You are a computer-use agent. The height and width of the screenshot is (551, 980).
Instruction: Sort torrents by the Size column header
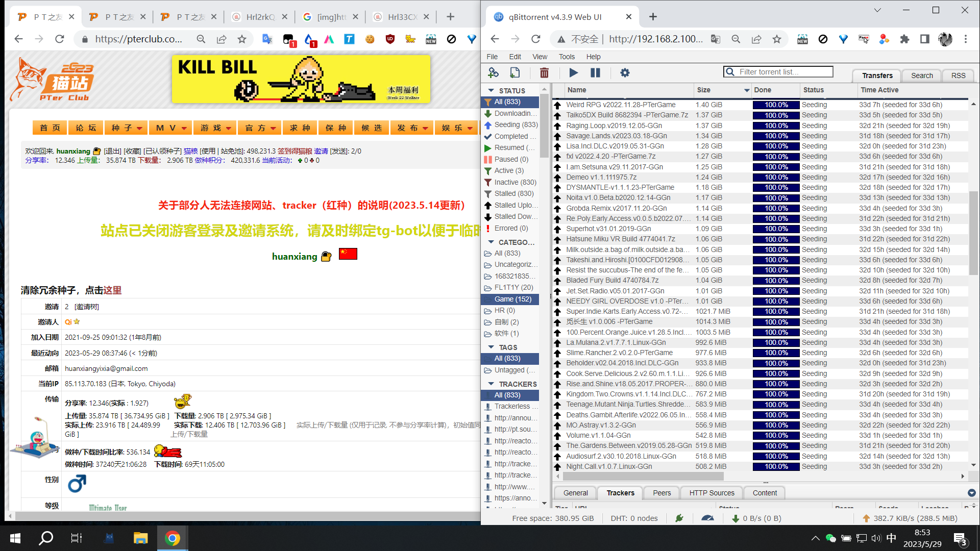[704, 90]
